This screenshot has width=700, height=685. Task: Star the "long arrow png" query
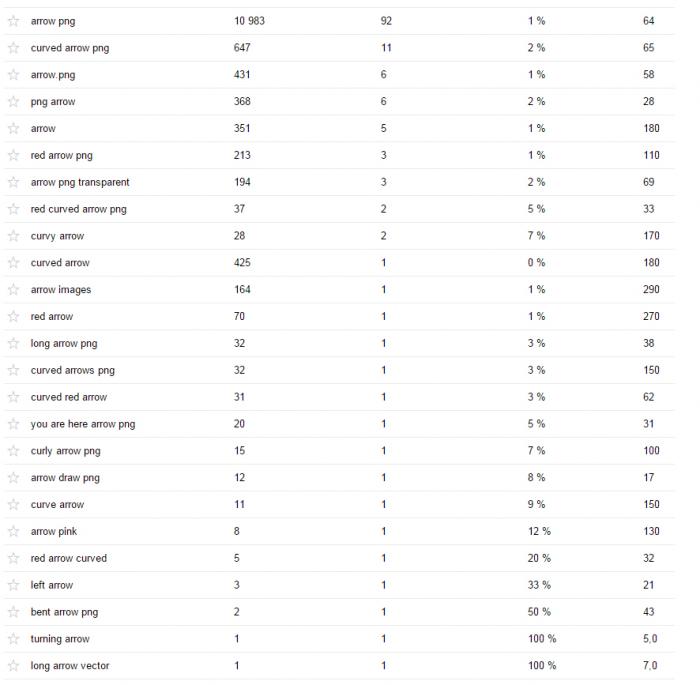13,343
